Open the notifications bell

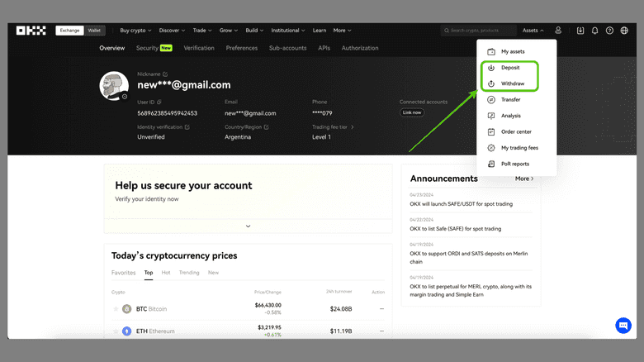[x=594, y=31]
